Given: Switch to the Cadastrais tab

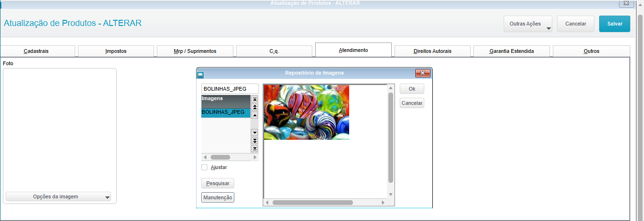Looking at the screenshot, I should tap(36, 51).
